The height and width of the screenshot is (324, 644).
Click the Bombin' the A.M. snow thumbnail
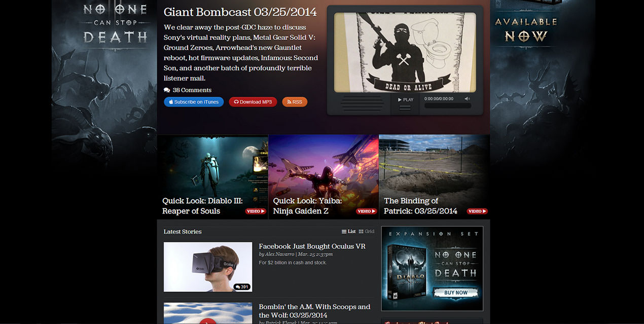(208, 313)
